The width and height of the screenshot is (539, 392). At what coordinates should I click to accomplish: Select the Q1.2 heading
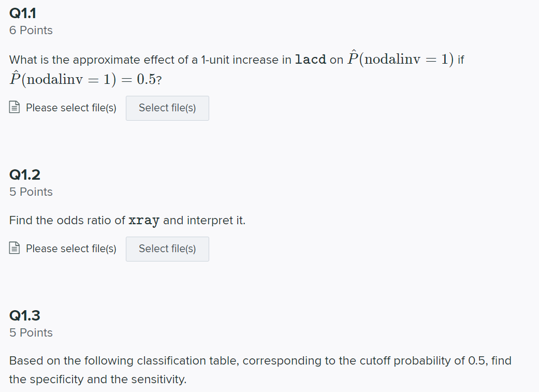coord(25,175)
